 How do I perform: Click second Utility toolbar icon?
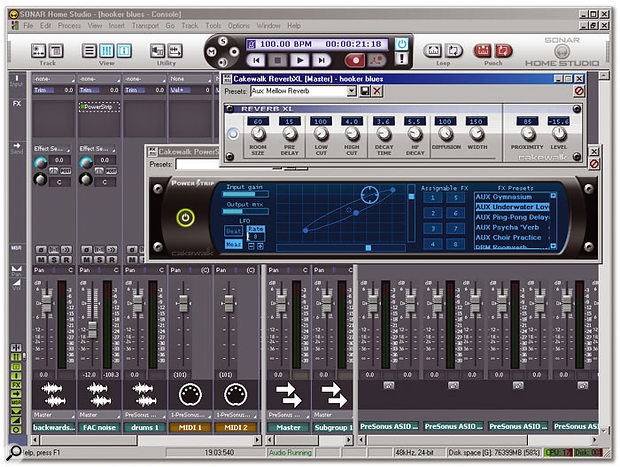point(175,51)
